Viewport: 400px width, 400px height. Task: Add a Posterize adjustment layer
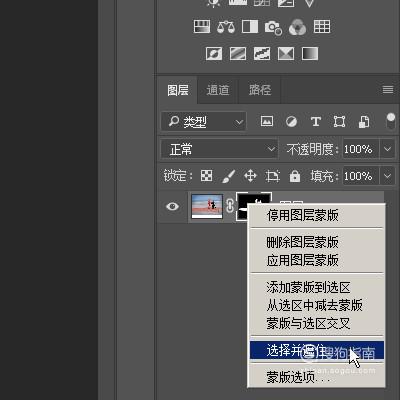pos(238,53)
